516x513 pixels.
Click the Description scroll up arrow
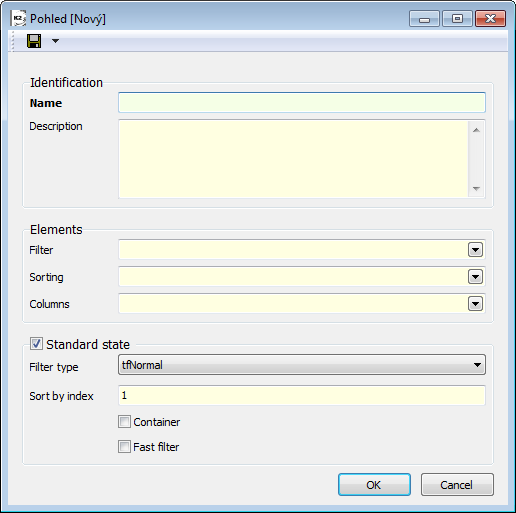[x=476, y=130]
